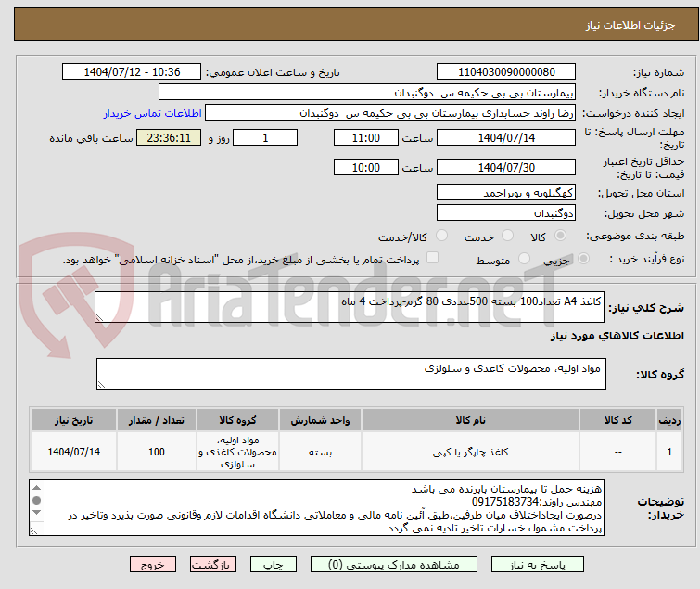Click the گروه کالا textarea
The image size is (700, 589).
click(350, 374)
